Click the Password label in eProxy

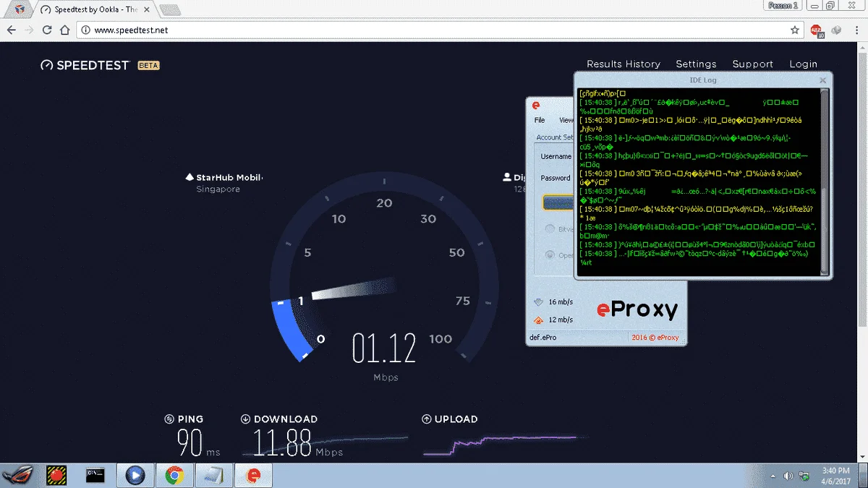(x=556, y=178)
